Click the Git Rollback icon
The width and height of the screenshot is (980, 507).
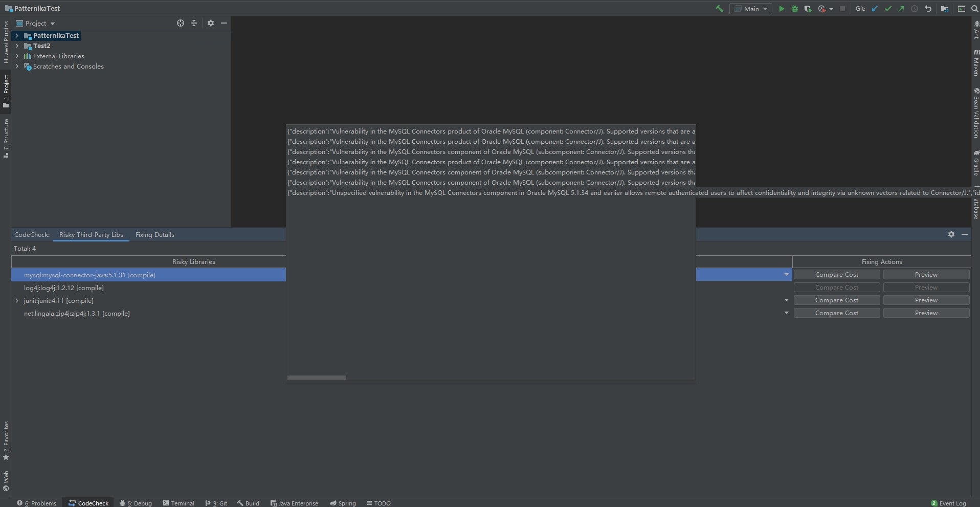[928, 9]
